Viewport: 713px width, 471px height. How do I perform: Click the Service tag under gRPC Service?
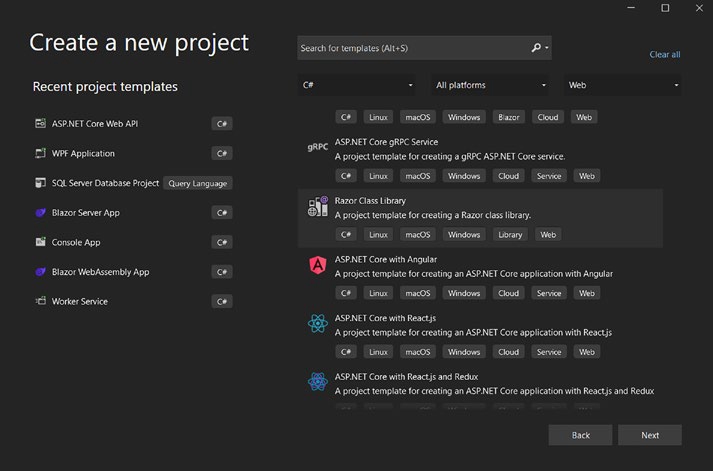coord(549,176)
